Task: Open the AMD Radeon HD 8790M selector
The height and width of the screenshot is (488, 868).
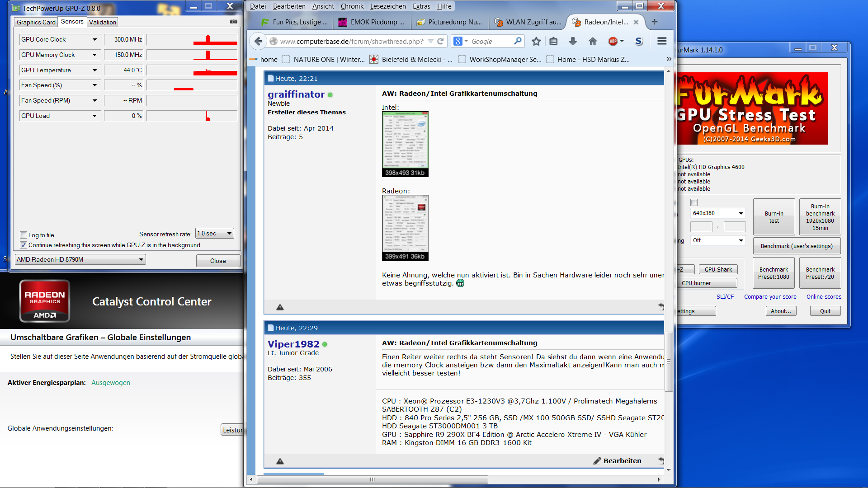Action: pyautogui.click(x=80, y=259)
